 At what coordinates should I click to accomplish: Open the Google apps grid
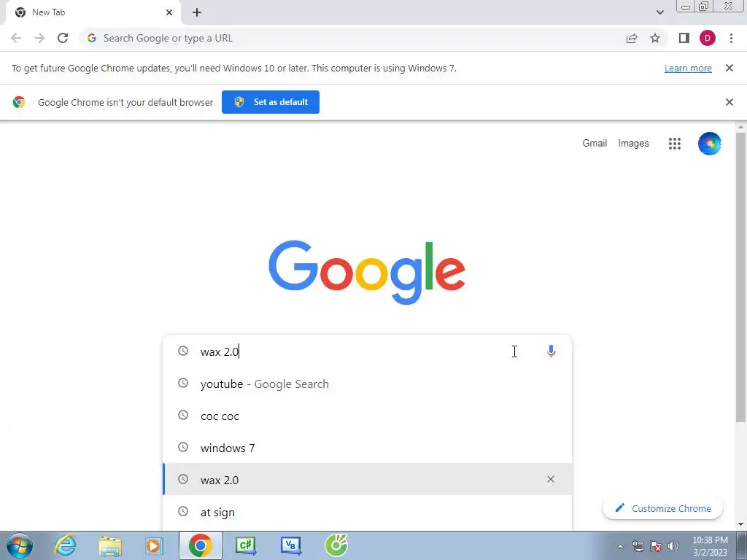pos(675,144)
